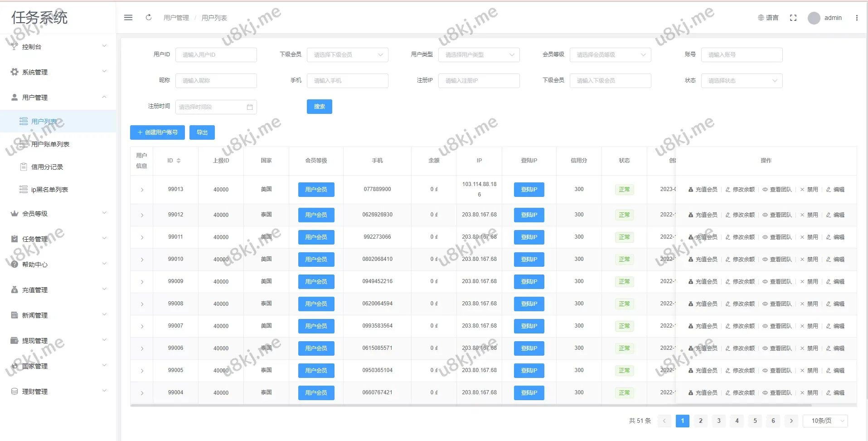The height and width of the screenshot is (441, 868).
Task: Click the 搜索 search button
Action: [319, 107]
